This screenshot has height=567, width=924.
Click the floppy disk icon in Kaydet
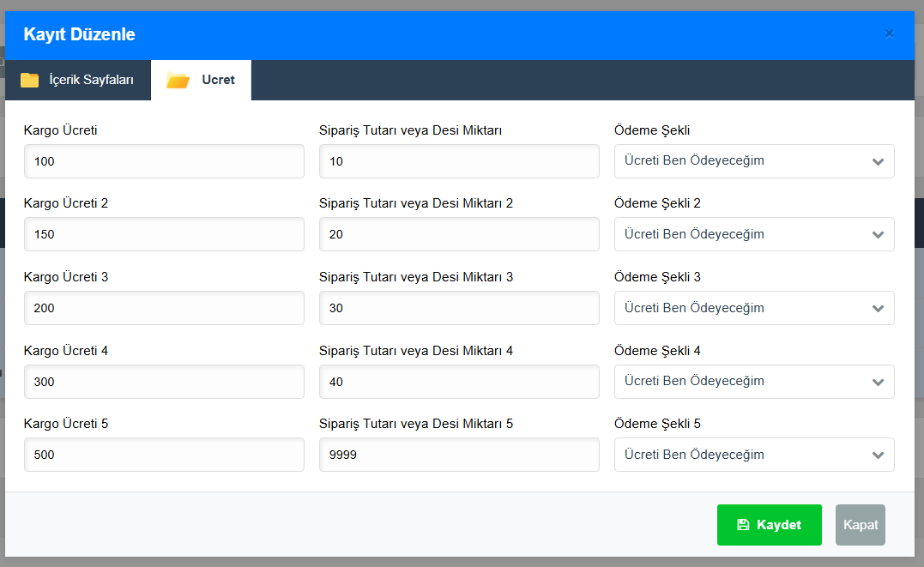coord(743,525)
